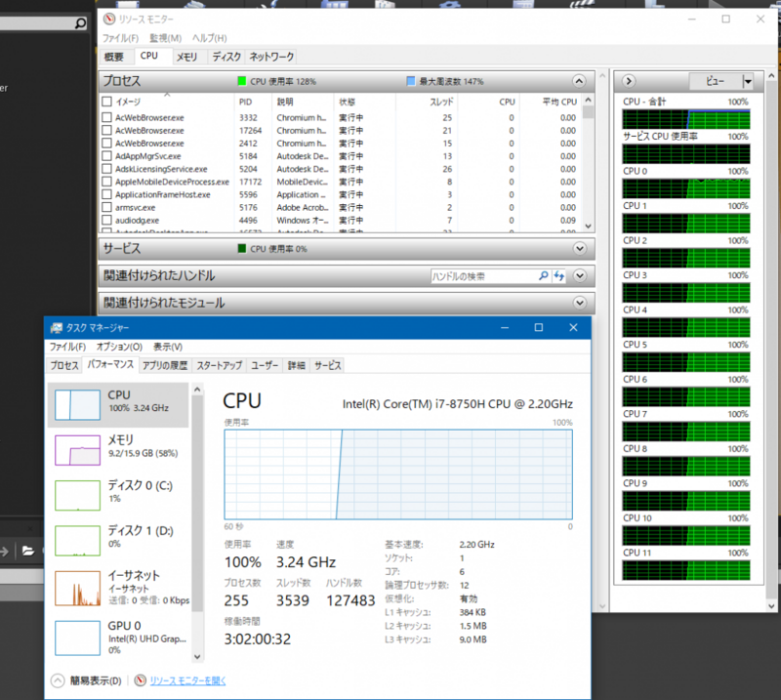Click 簡易表示(D) button
Image resolution: width=781 pixels, height=700 pixels.
(96, 680)
